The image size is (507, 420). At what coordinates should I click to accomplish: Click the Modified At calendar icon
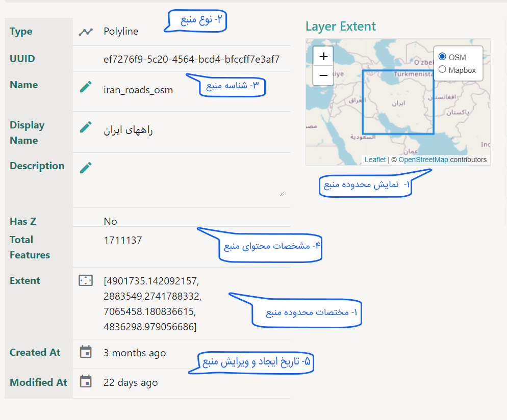[x=86, y=381]
